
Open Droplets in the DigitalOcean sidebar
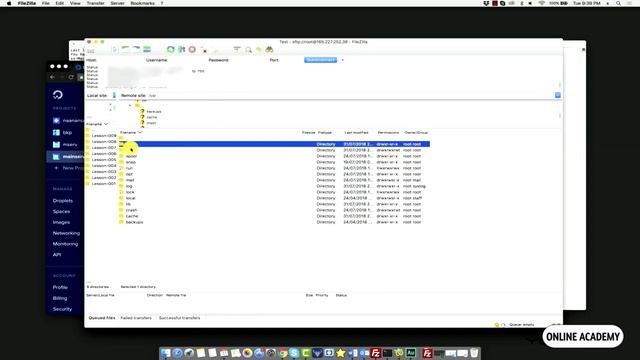click(x=63, y=201)
